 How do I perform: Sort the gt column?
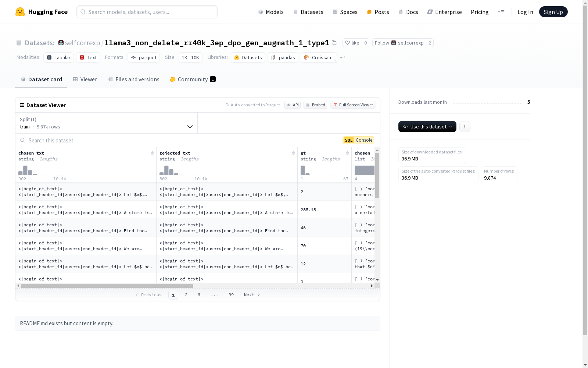(x=347, y=153)
